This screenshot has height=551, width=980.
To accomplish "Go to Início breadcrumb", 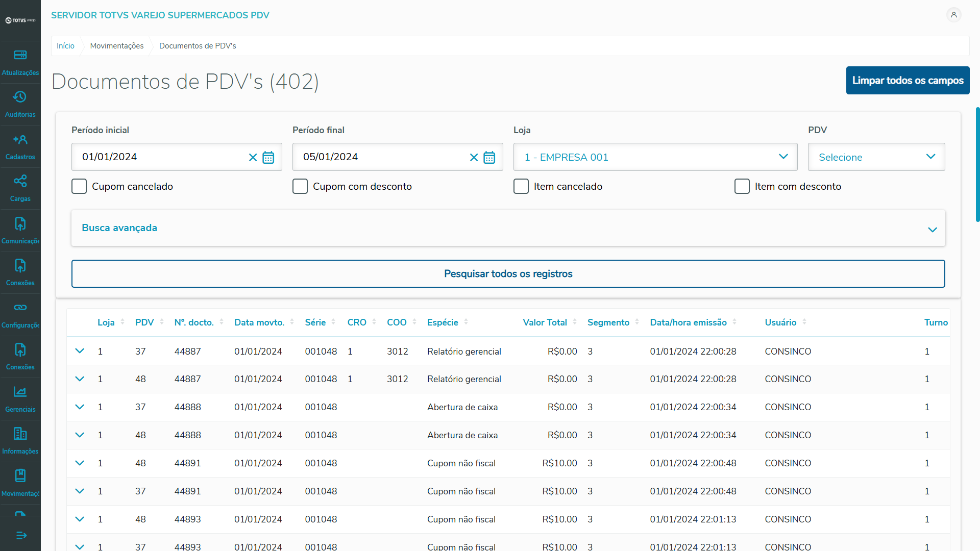I will [x=65, y=46].
